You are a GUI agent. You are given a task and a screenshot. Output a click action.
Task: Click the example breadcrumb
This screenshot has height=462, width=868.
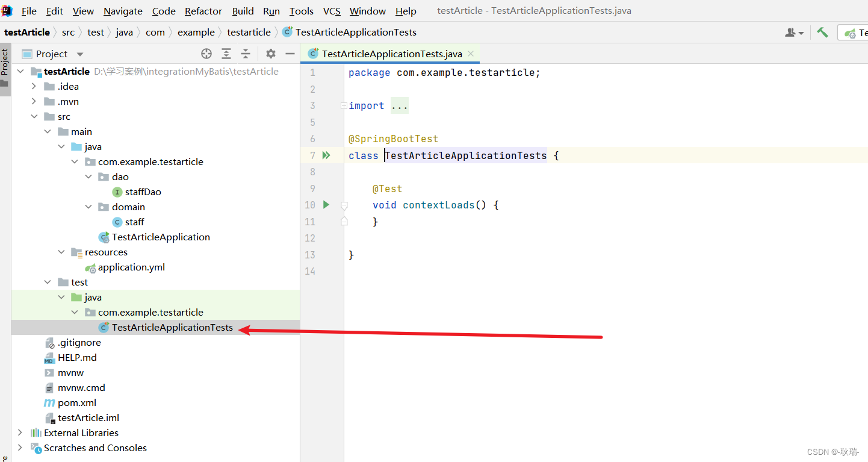[196, 32]
